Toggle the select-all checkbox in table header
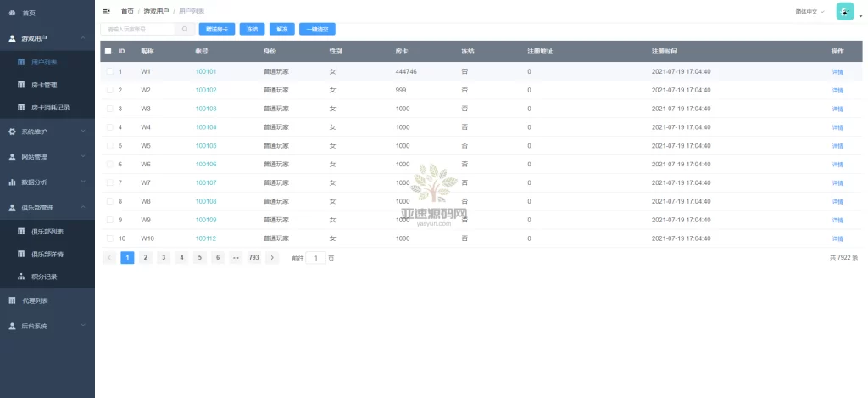 tap(108, 51)
